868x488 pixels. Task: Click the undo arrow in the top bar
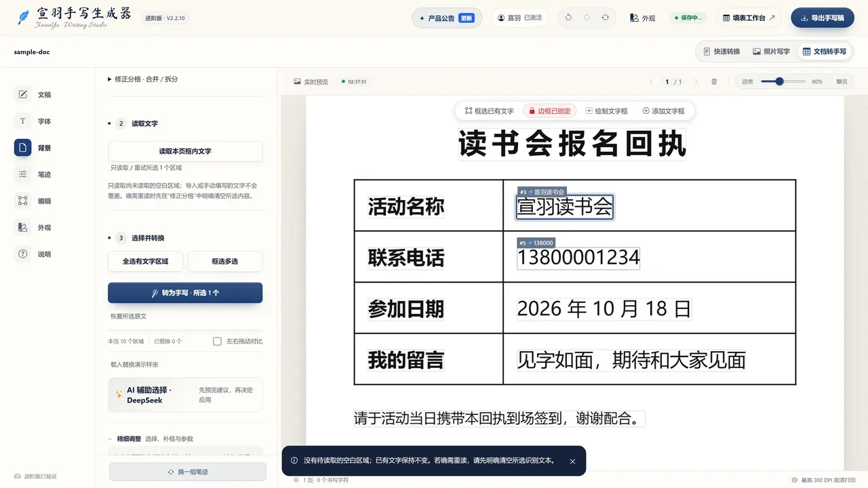coord(568,18)
